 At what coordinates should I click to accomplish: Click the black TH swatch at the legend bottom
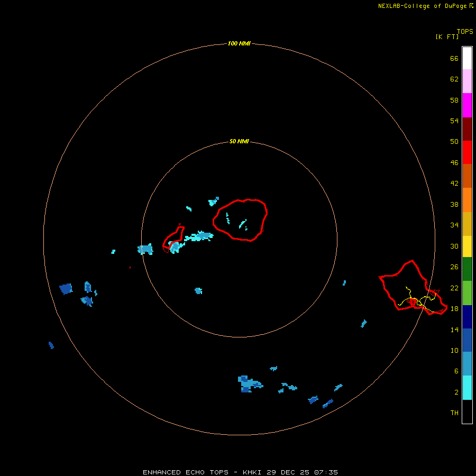[467, 411]
